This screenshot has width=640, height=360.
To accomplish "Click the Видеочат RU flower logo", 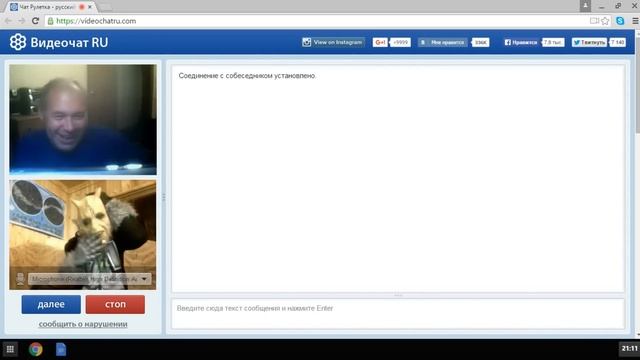I will coord(18,42).
